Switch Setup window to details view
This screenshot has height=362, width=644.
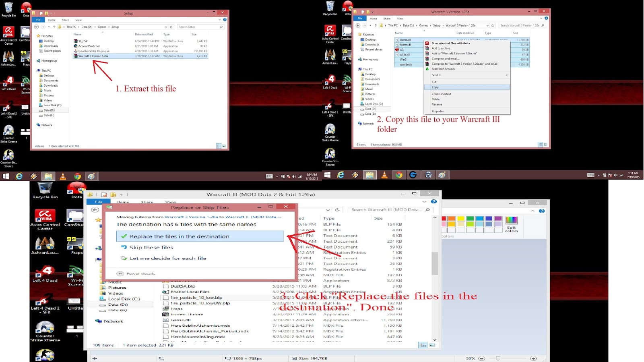219,146
